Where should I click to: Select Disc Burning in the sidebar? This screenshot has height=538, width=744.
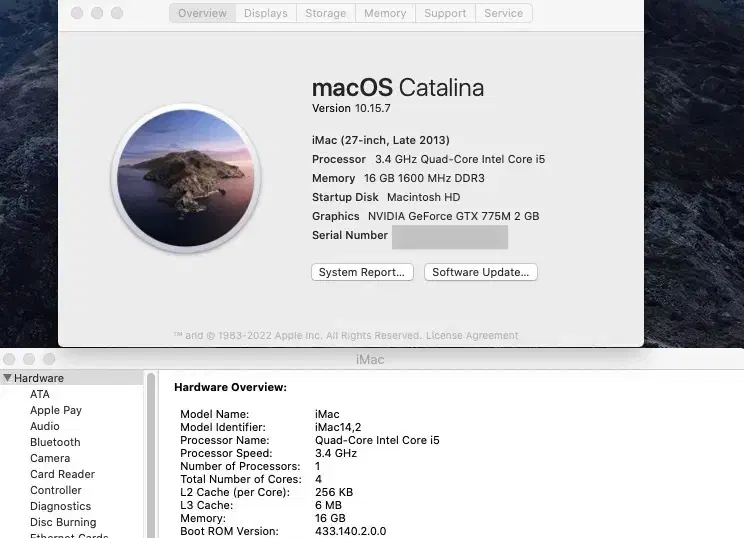(63, 522)
